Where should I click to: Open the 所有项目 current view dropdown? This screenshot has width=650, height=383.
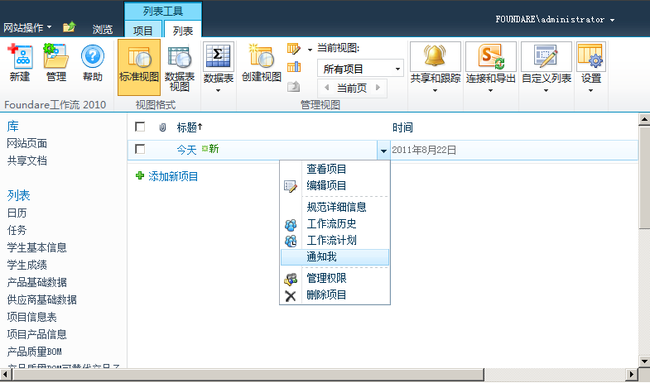pyautogui.click(x=360, y=68)
